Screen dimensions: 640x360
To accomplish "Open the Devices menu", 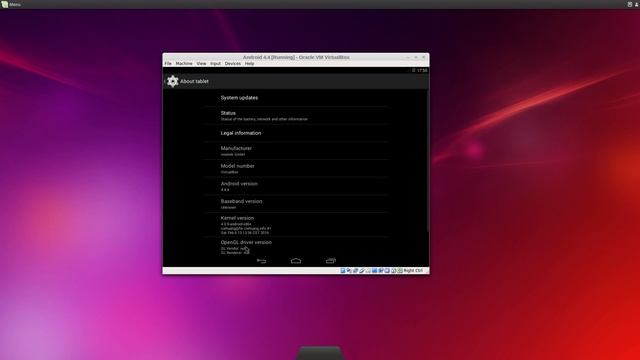I will pos(233,64).
